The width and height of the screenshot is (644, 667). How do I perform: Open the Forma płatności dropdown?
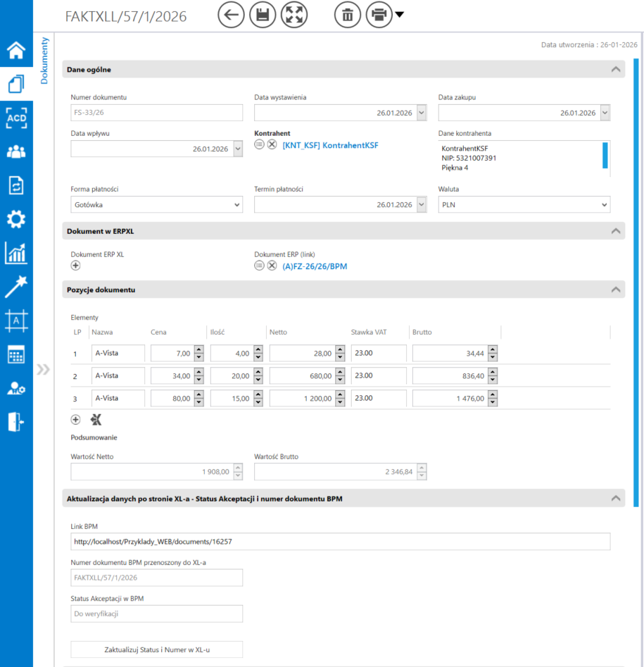[x=157, y=205]
